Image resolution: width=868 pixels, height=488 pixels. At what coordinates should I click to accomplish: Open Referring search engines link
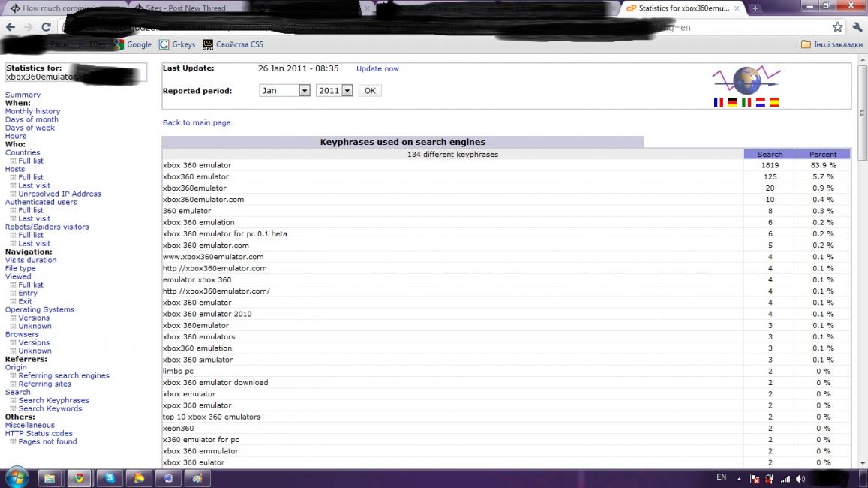(64, 375)
